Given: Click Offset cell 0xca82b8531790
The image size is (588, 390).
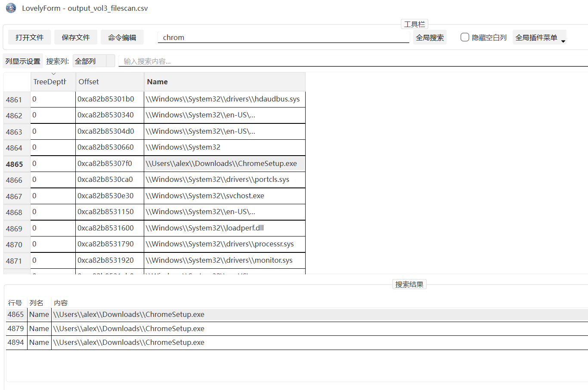Looking at the screenshot, I should 110,244.
